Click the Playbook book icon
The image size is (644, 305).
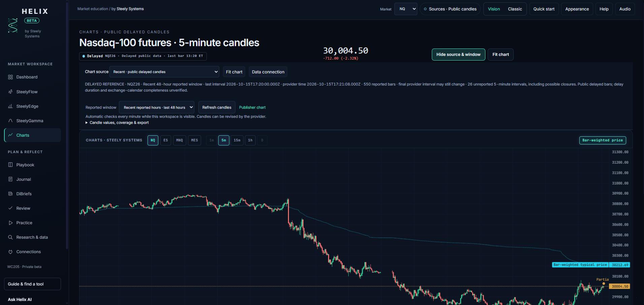point(10,165)
